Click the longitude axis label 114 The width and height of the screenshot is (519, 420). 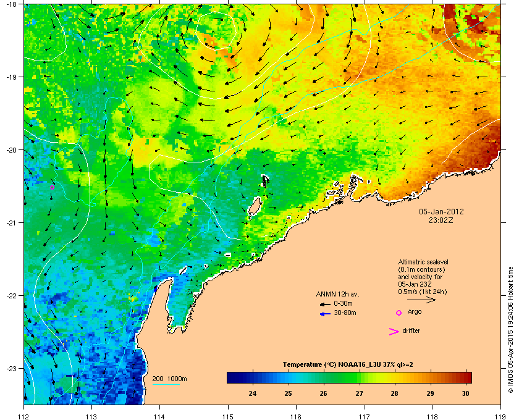[x=160, y=416]
